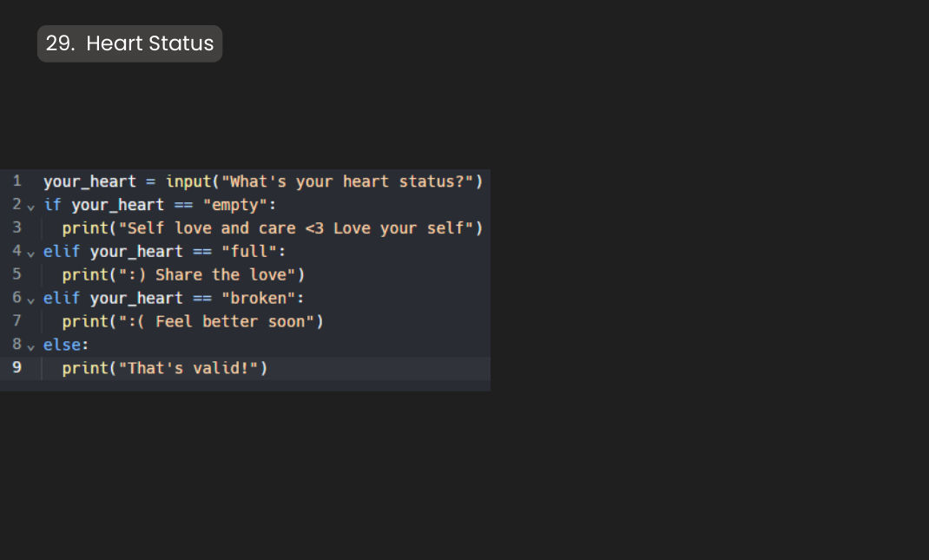
Task: Collapse the elif "broken" block fold arrow
Action: [31, 299]
